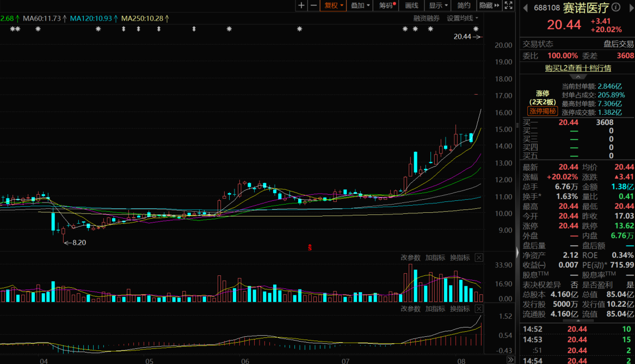This screenshot has width=635, height=364.
Task: Open the 叠加 overlay dropdown
Action: pos(360,5)
